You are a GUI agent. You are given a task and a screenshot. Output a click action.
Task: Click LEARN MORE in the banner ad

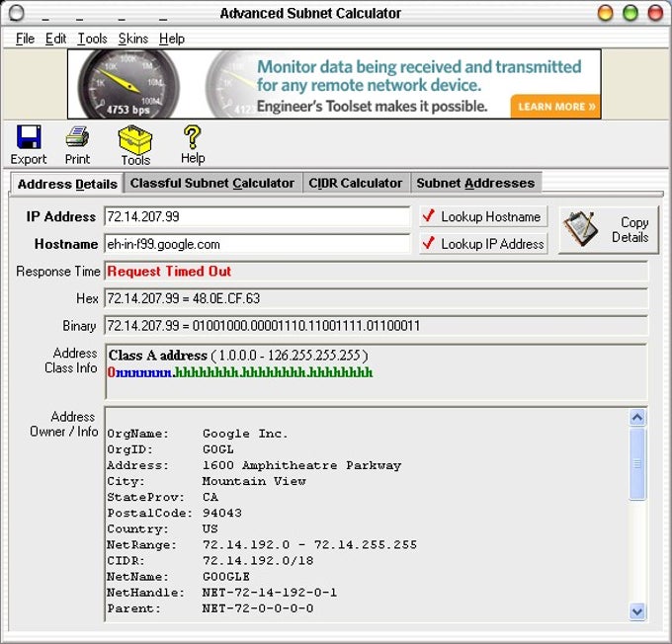coord(555,107)
